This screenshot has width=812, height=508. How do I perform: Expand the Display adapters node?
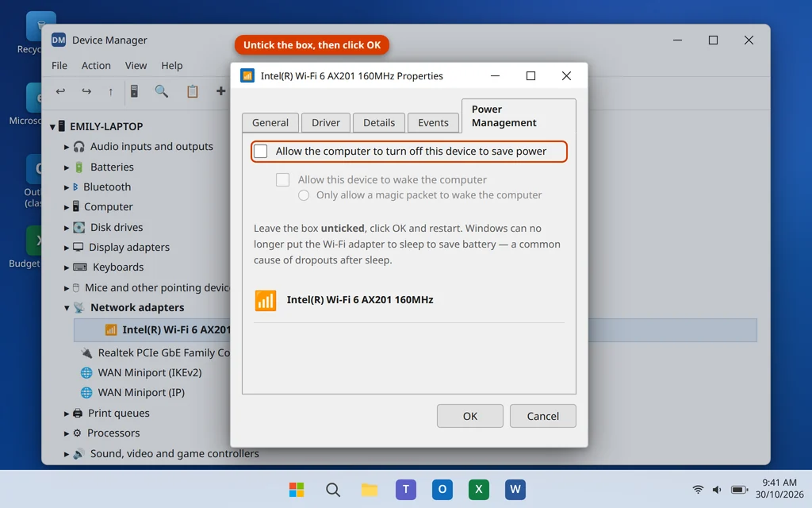(67, 248)
